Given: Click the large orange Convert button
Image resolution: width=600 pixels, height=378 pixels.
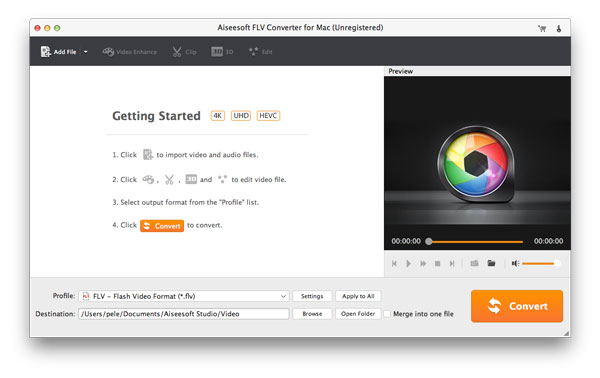Looking at the screenshot, I should point(517,306).
